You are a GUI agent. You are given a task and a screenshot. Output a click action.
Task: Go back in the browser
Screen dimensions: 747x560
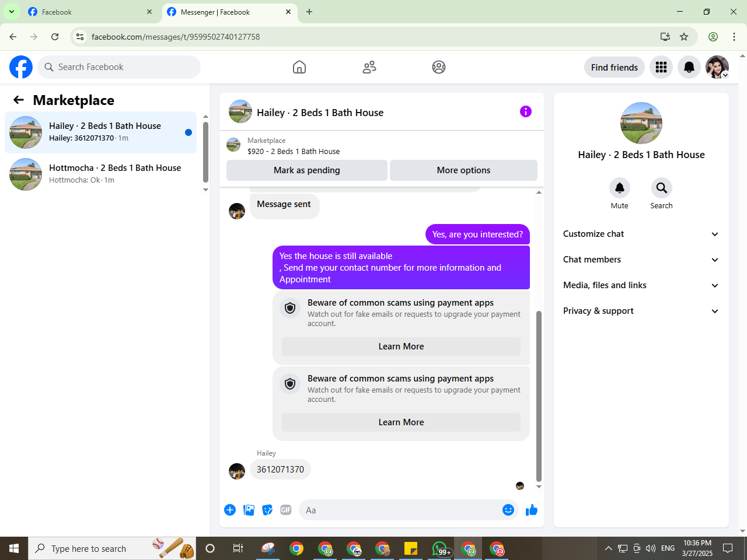click(13, 37)
